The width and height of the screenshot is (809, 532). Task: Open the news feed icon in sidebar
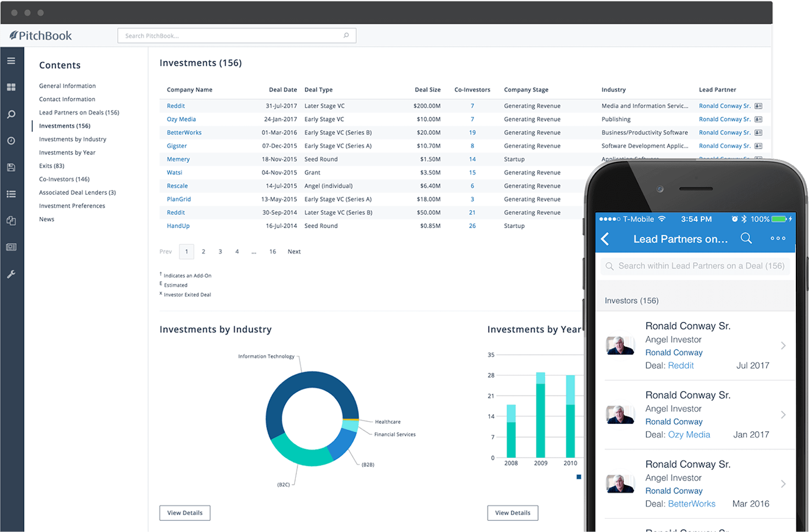tap(11, 247)
